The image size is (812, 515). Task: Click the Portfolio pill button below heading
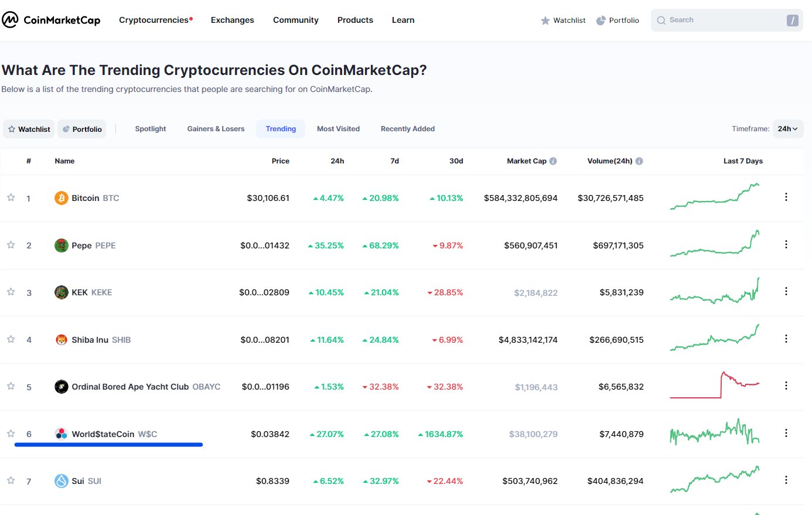pos(82,129)
